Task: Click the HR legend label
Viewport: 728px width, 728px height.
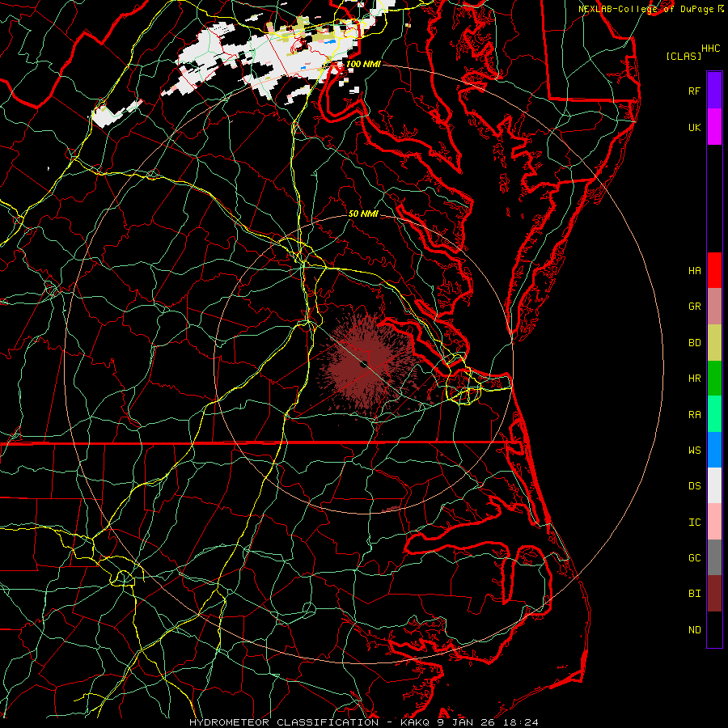Action: pos(694,379)
